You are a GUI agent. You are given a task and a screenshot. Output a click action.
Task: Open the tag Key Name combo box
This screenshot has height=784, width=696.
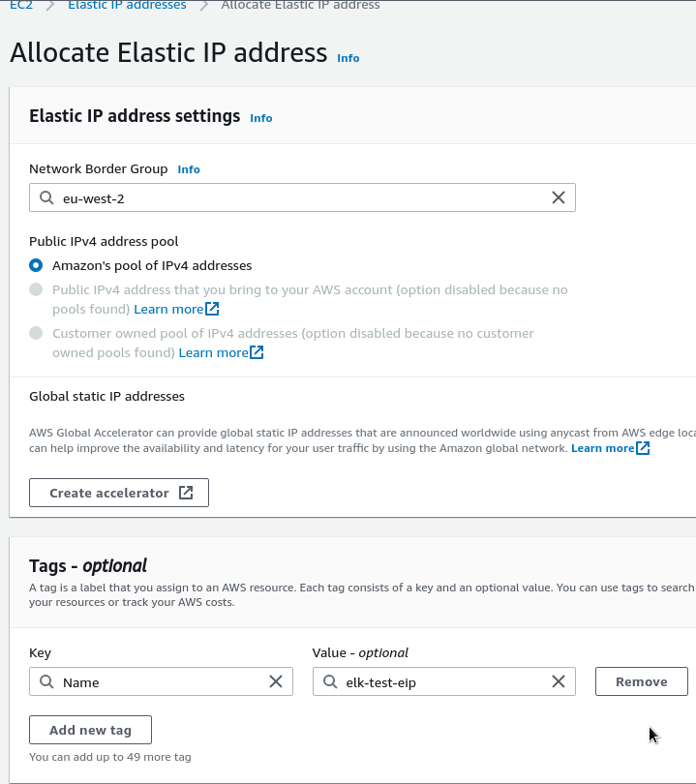coord(161,681)
